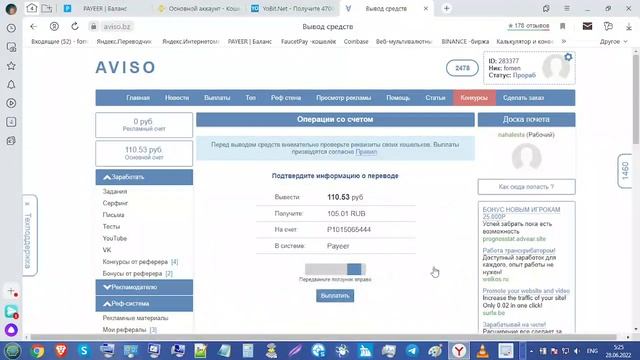Viewport: 640px width, 360px height.
Task: Open the mail envelope icon
Action: [x=587, y=26]
